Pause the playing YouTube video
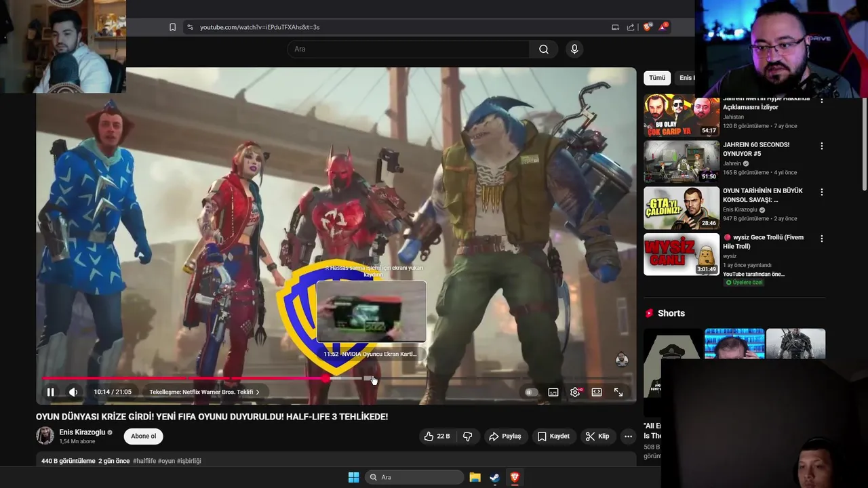The image size is (868, 488). pos(50,392)
